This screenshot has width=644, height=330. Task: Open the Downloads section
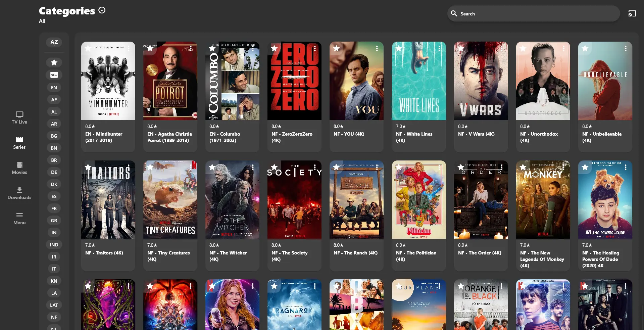point(19,193)
